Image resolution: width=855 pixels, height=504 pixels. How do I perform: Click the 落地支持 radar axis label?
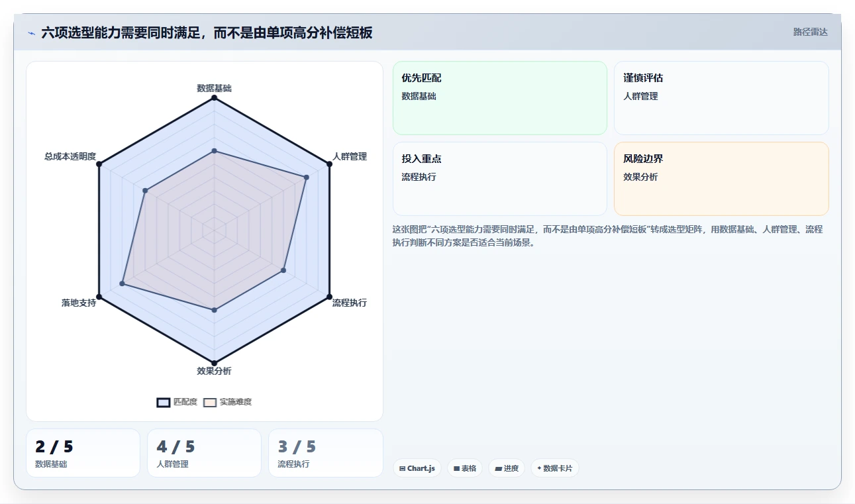79,303
